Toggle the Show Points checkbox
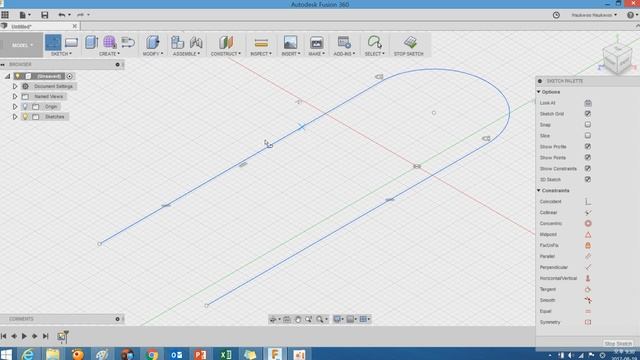The width and height of the screenshot is (640, 360). point(588,158)
